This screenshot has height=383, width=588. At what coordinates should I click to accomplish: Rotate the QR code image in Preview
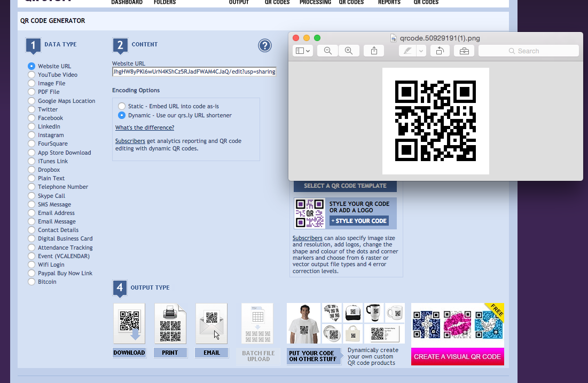440,51
